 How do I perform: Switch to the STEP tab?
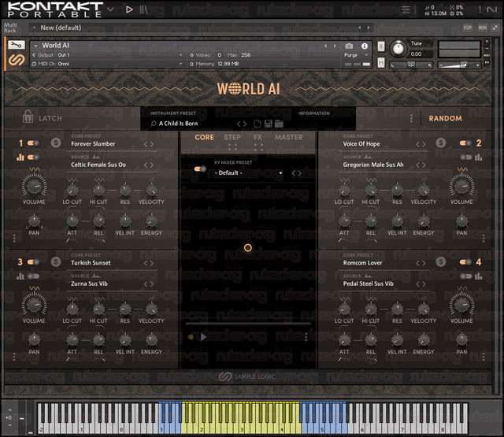pos(232,137)
